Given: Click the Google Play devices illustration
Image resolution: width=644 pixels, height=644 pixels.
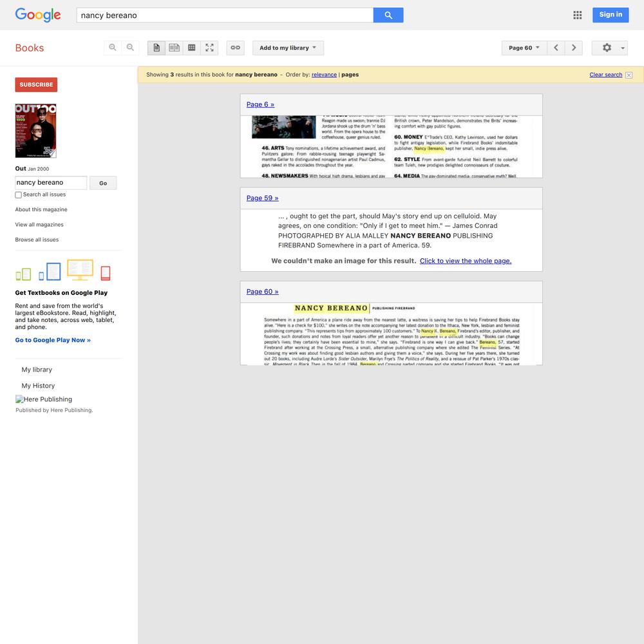Looking at the screenshot, I should (63, 270).
